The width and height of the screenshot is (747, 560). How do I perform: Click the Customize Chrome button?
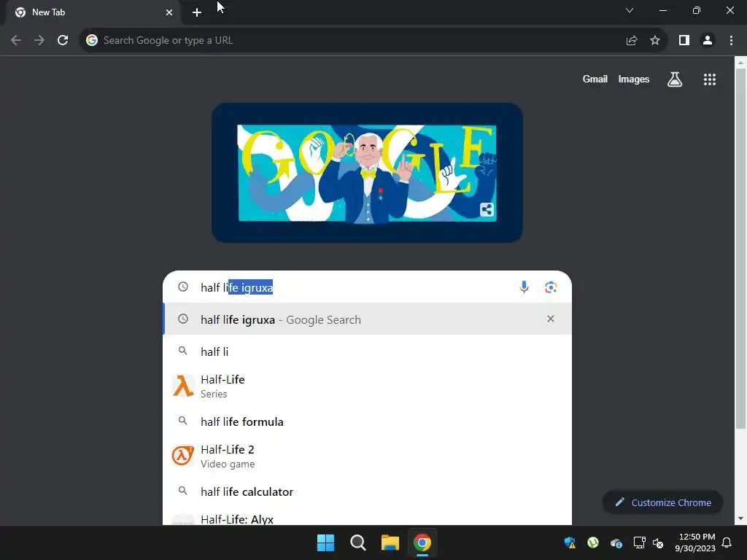coord(662,502)
